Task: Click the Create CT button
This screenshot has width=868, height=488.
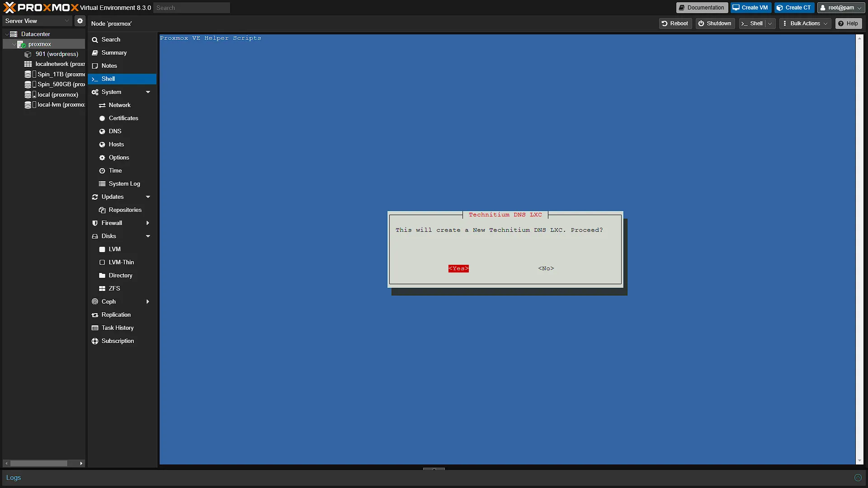Action: tap(794, 8)
